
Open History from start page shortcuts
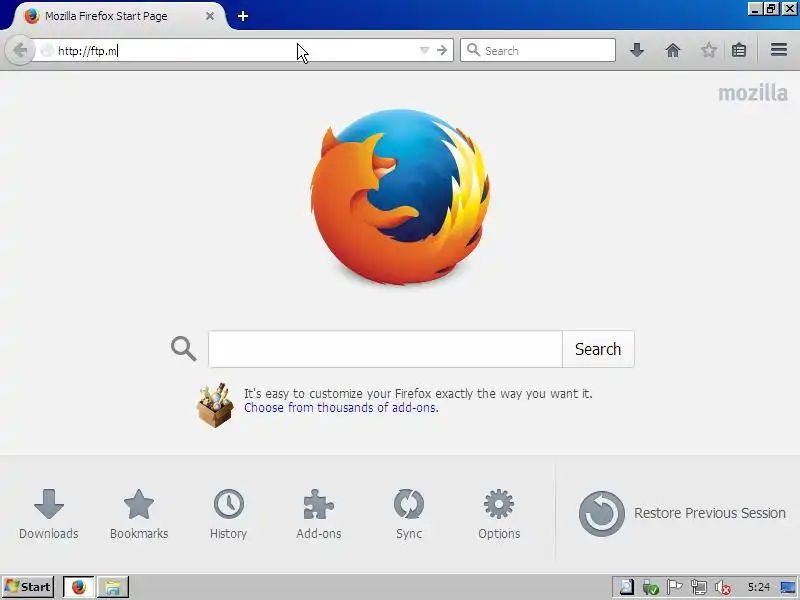(x=229, y=514)
